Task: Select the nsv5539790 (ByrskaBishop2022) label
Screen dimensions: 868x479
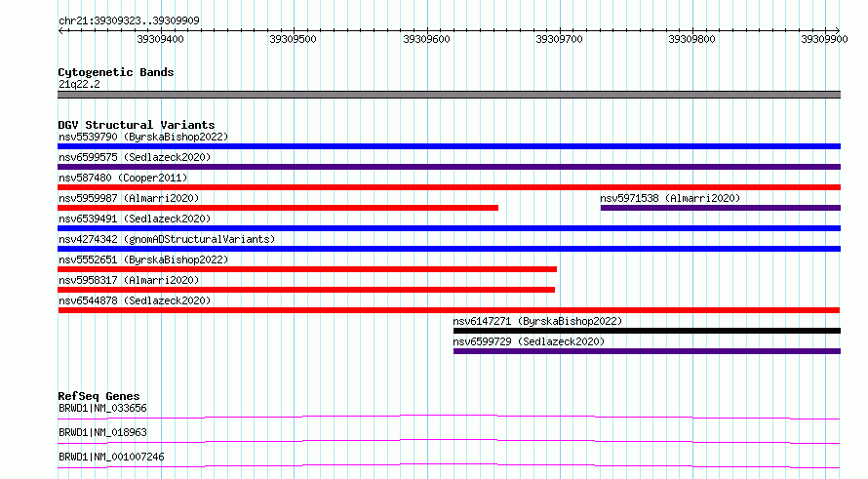Action: click(143, 137)
